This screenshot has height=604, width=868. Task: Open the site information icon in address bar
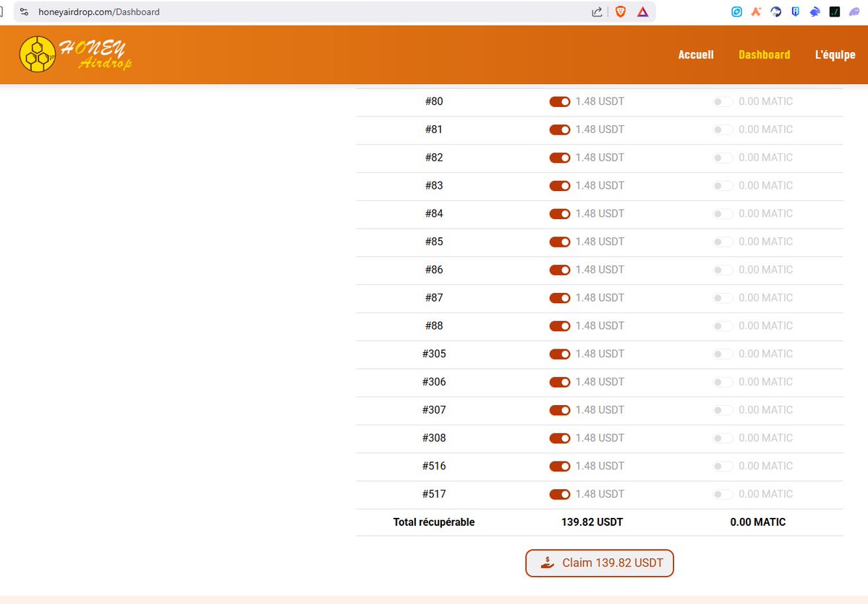pos(24,12)
